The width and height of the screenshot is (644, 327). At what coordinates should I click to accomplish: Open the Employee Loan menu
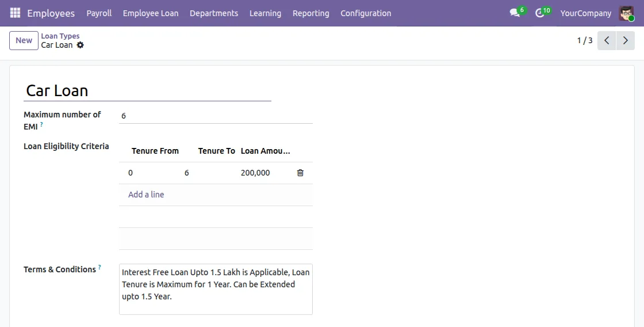tap(151, 13)
